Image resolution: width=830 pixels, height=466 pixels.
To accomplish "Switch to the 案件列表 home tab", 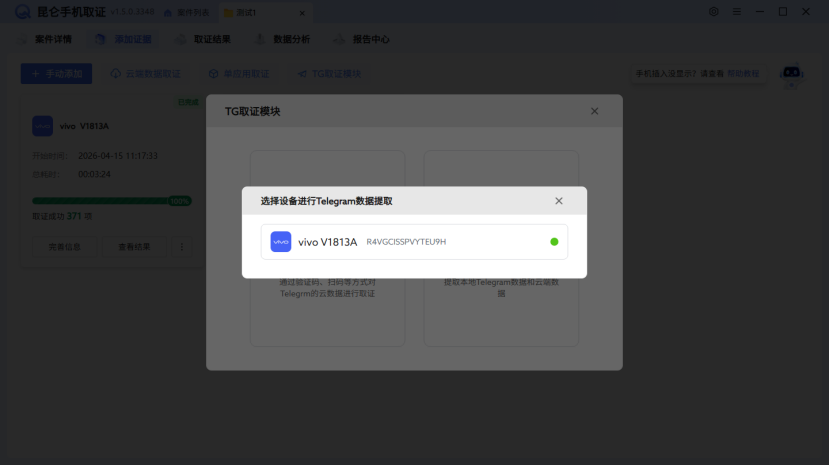I will (x=187, y=13).
